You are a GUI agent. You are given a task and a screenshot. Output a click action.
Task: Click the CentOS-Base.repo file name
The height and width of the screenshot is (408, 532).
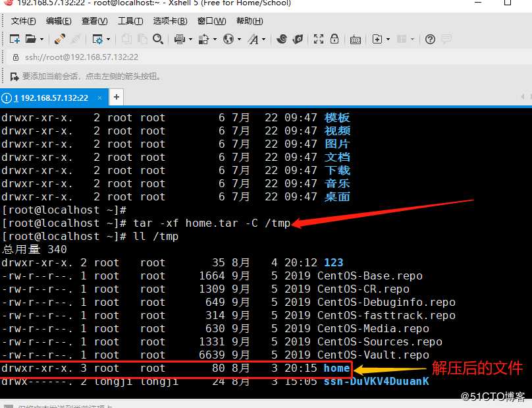[370, 276]
